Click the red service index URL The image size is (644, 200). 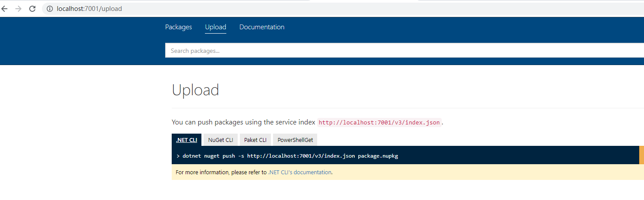pos(379,122)
